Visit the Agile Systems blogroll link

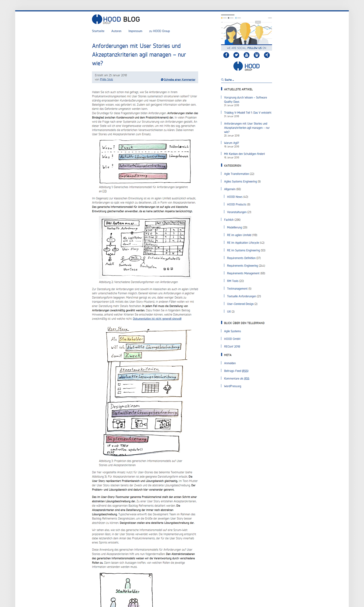(x=233, y=331)
